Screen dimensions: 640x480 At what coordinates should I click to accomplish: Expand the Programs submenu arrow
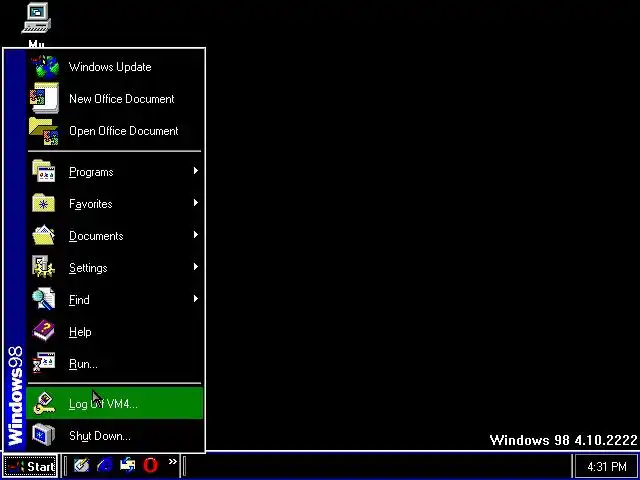(x=196, y=171)
